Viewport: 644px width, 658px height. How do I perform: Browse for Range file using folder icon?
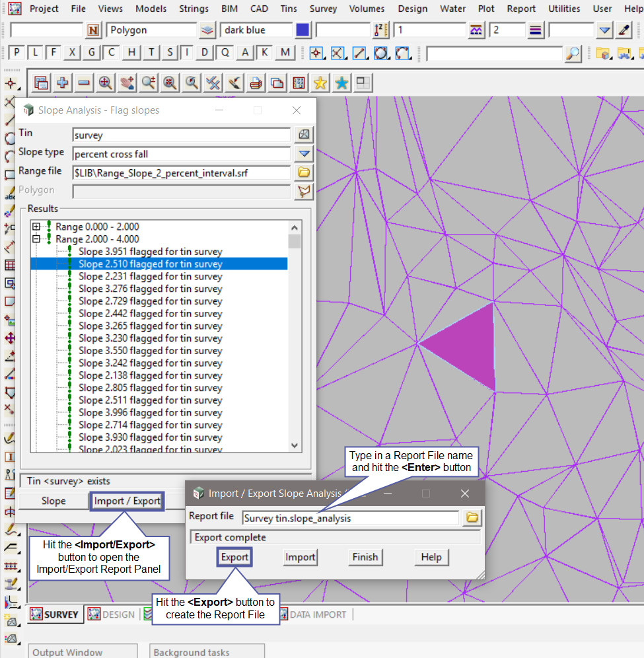[x=304, y=172]
